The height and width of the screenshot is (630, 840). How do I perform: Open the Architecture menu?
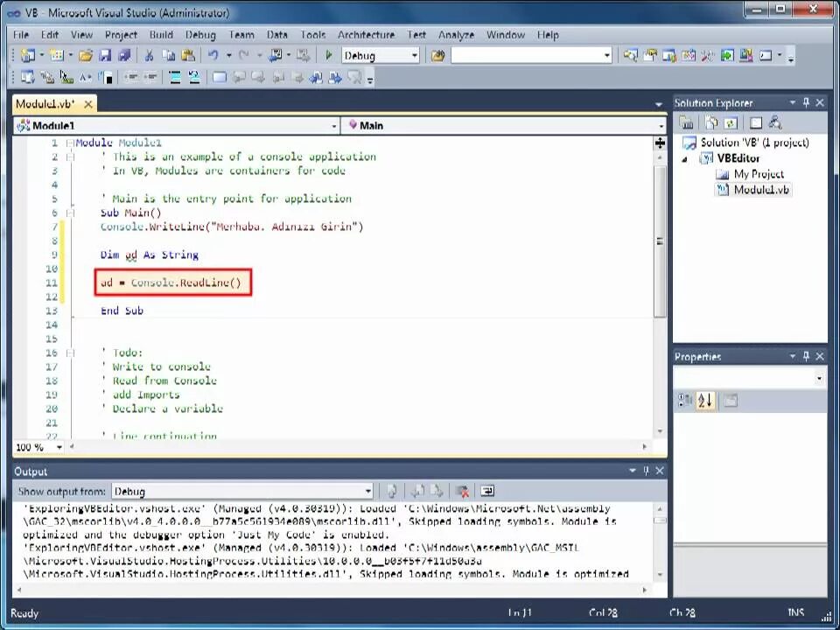pos(366,35)
